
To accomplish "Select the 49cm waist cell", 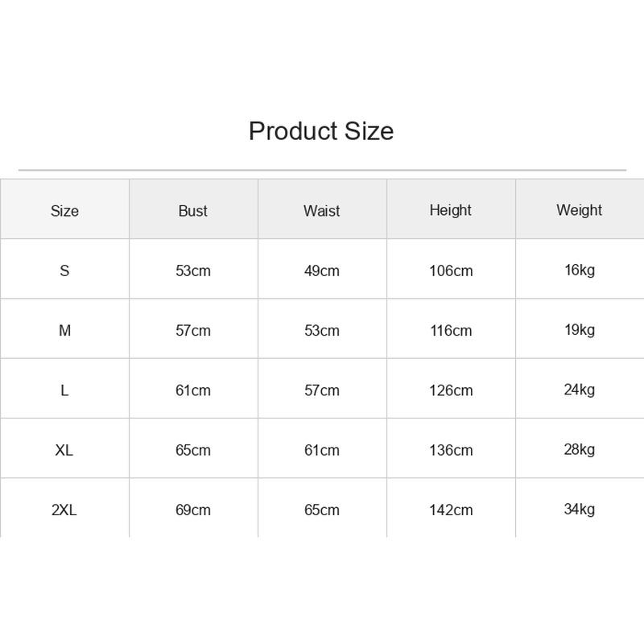I will click(x=321, y=270).
